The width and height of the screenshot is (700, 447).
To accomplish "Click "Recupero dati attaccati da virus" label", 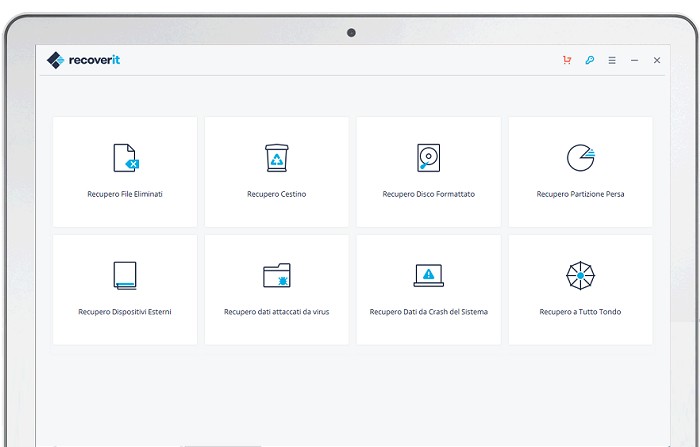I will (277, 312).
